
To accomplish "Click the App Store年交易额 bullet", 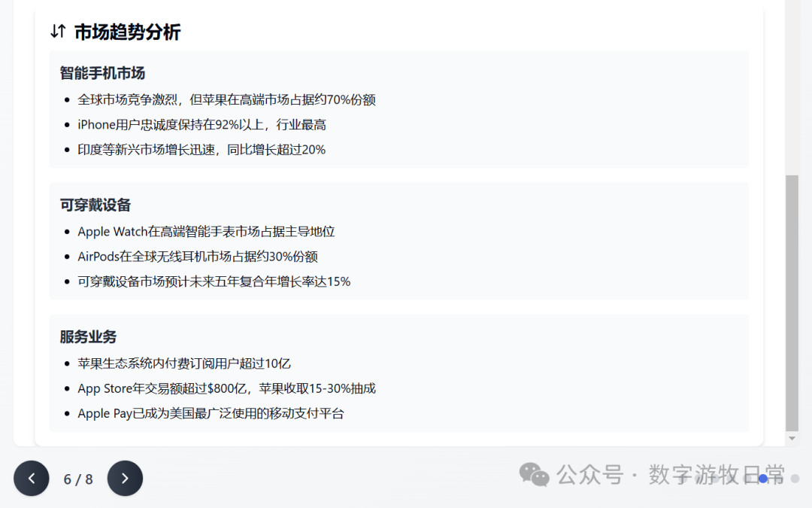I will (226, 388).
